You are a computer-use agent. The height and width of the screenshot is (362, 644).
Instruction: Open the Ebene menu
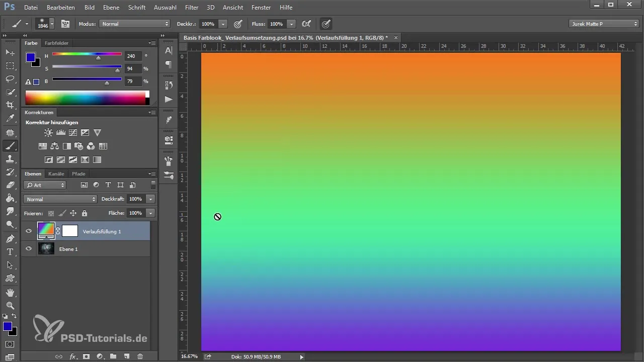point(111,8)
